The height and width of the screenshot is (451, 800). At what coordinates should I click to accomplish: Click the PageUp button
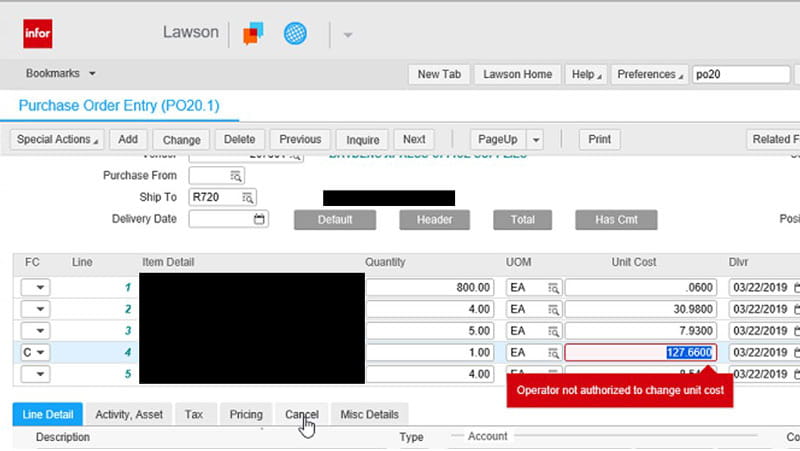(x=497, y=139)
